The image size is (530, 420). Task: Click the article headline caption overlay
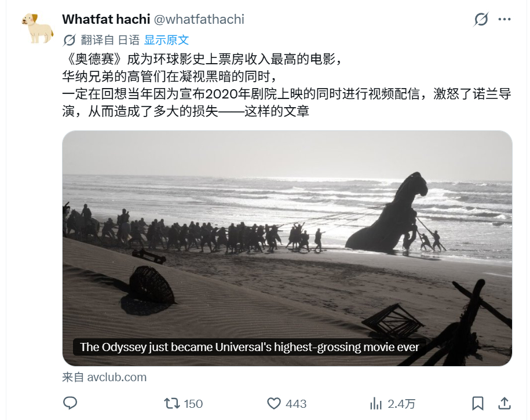tap(250, 347)
